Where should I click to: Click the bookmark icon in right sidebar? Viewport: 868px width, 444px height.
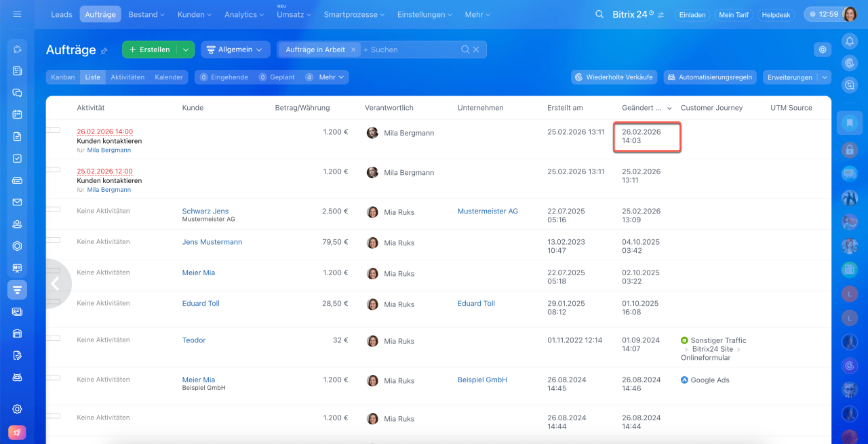click(849, 123)
